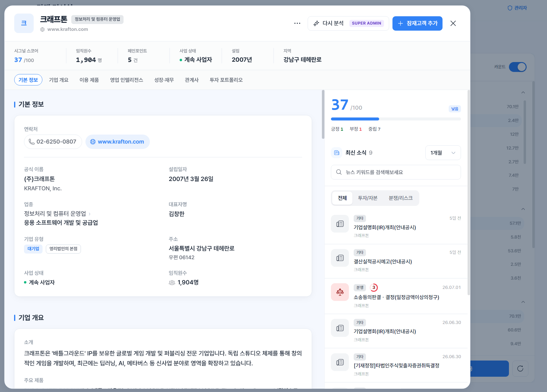
Task: Close the company detail modal
Action: (x=453, y=23)
